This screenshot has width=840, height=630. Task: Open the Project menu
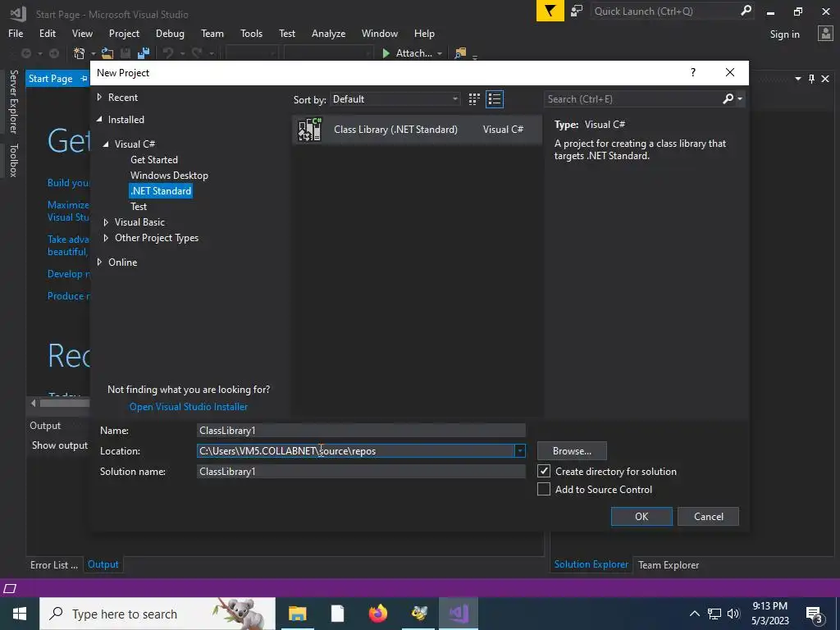pos(125,33)
